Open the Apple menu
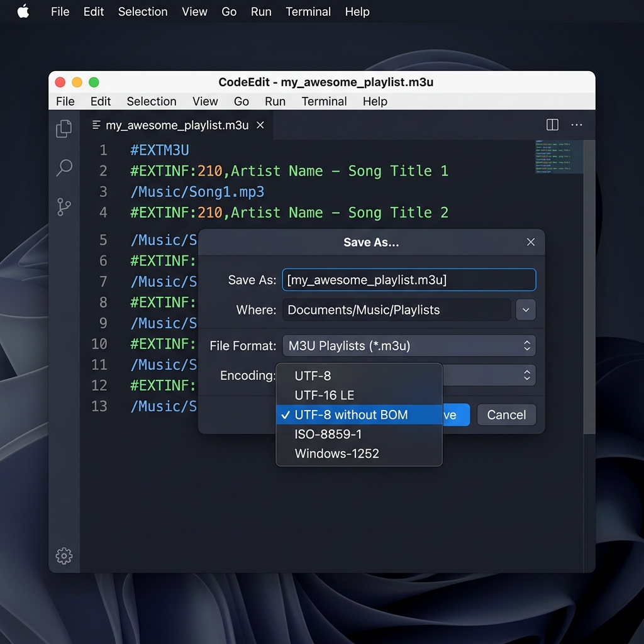 [23, 11]
